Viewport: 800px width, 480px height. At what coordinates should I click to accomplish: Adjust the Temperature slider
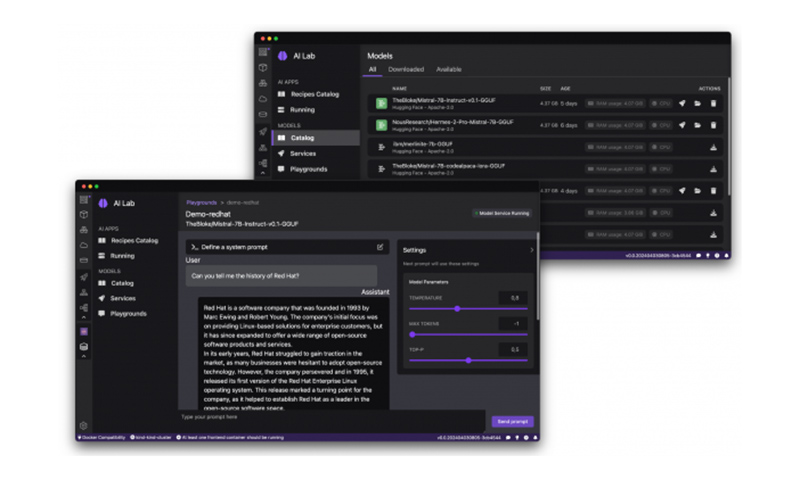tap(468, 309)
